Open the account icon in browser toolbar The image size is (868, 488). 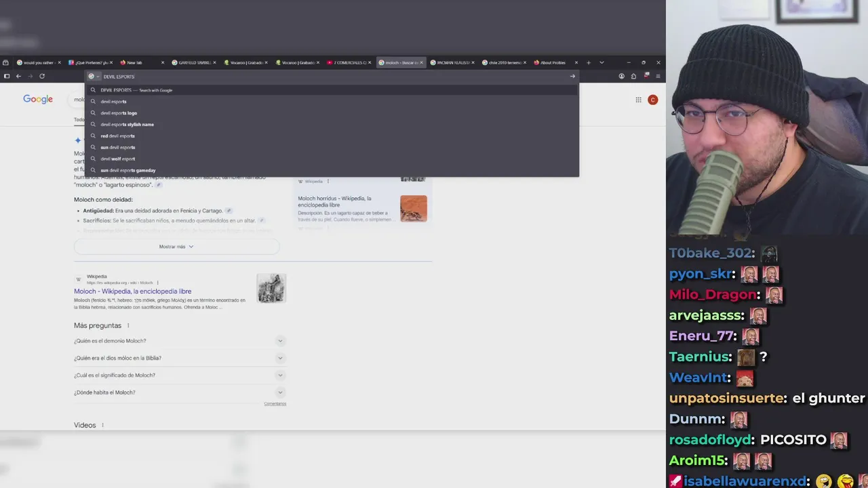click(x=621, y=76)
